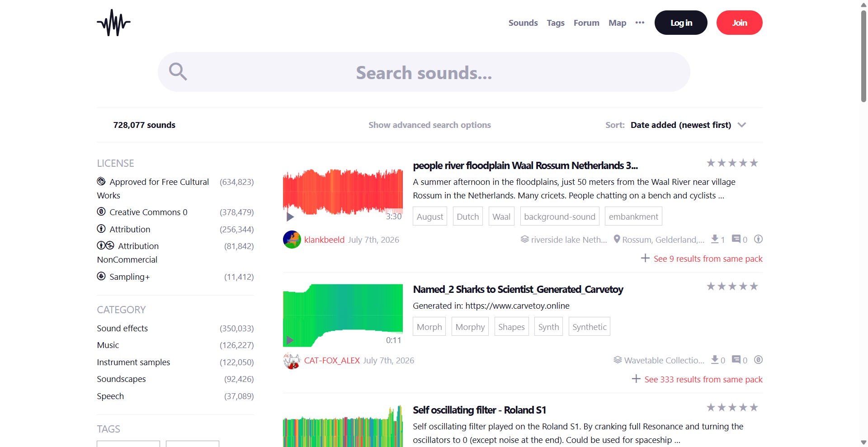Click the Attribution license icon on klankbeeld sound
Viewport: 868px width, 447px height.
pos(758,239)
